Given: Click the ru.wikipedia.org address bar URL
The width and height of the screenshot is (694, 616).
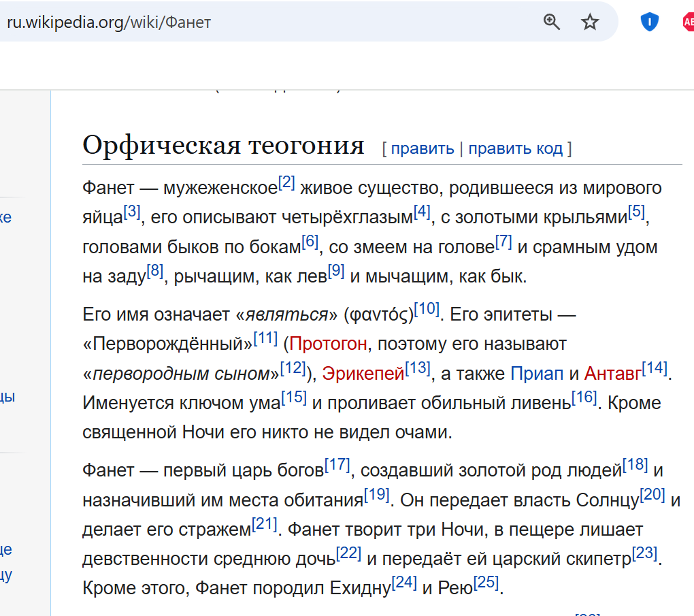Looking at the screenshot, I should coord(109,22).
